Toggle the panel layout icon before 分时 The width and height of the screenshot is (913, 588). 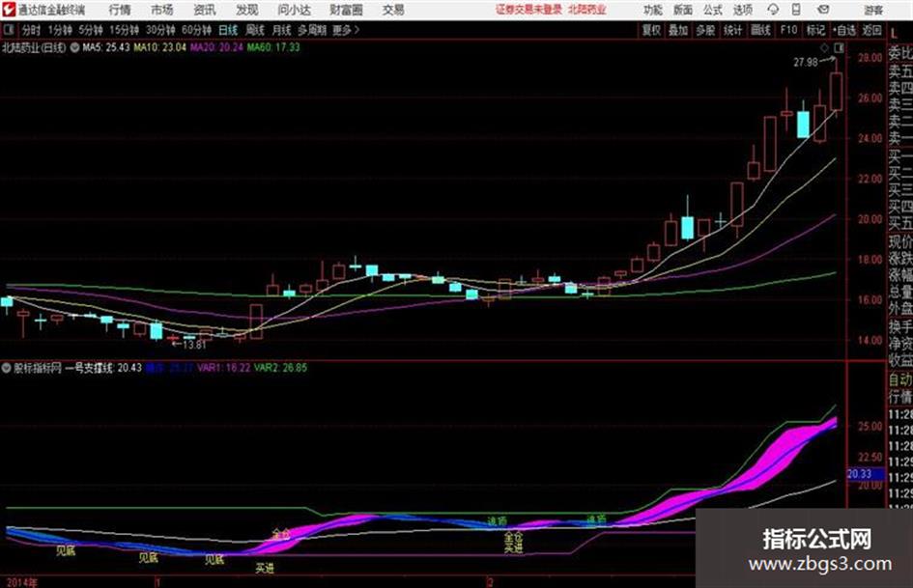pos(9,30)
